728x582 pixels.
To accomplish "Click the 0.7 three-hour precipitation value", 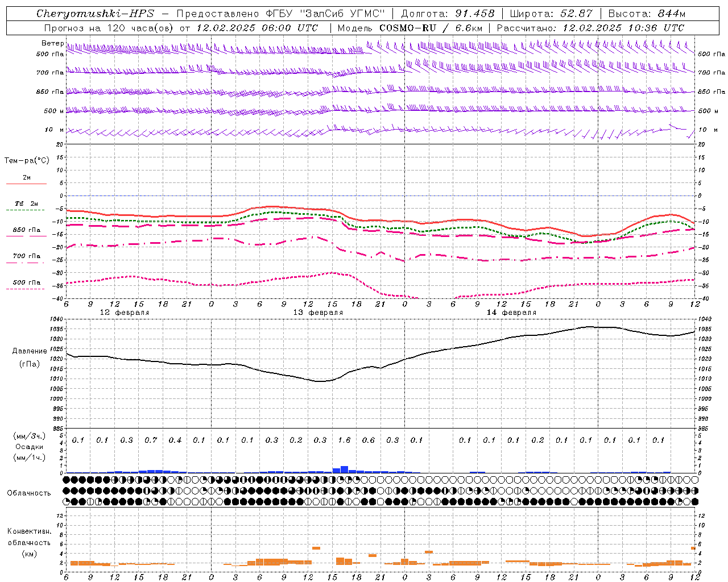I will (x=151, y=440).
